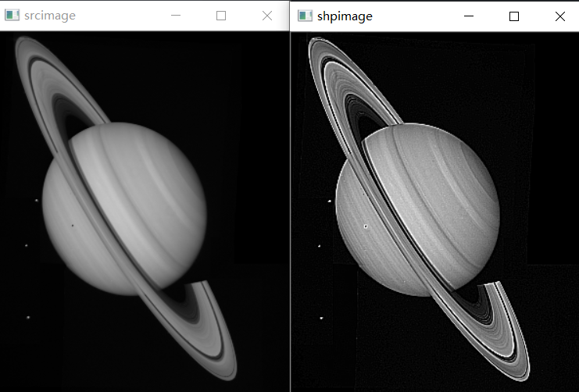579x392 pixels.
Task: Maximize the srcimage window
Action: pos(221,16)
